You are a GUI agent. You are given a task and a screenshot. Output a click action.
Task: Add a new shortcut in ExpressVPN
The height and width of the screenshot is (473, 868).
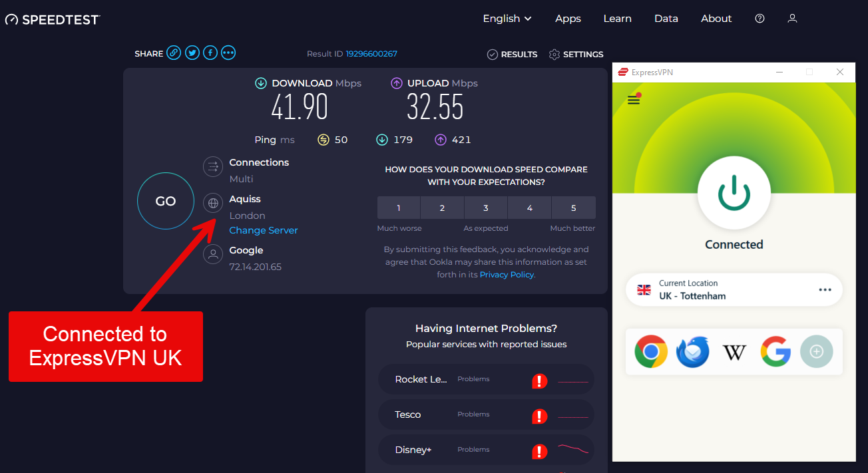click(817, 352)
